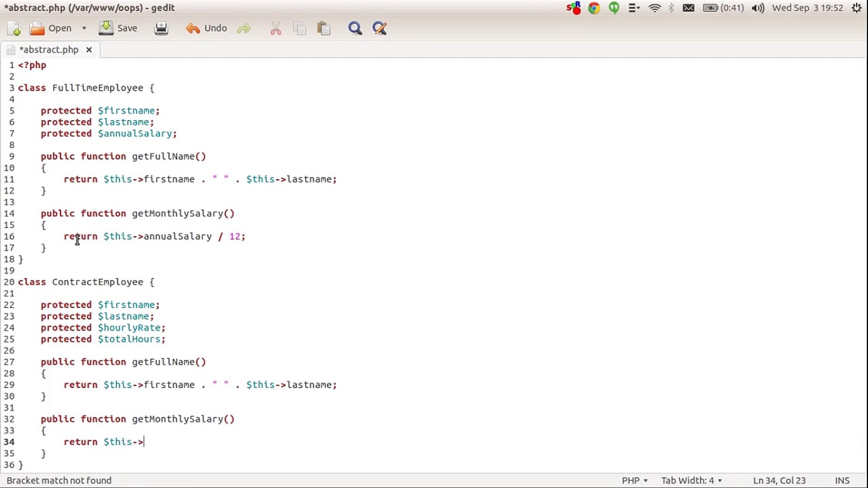The height and width of the screenshot is (488, 868).
Task: Open Find and Replace icon
Action: point(379,28)
